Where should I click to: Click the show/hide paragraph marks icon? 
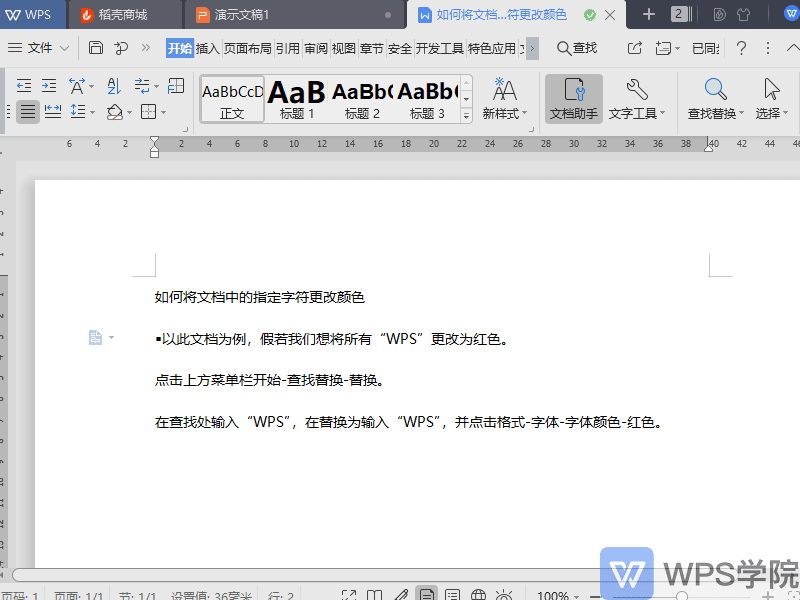142,86
